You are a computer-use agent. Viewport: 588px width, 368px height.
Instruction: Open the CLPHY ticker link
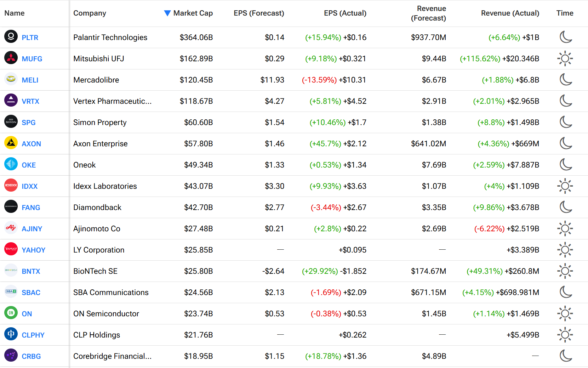click(x=33, y=335)
